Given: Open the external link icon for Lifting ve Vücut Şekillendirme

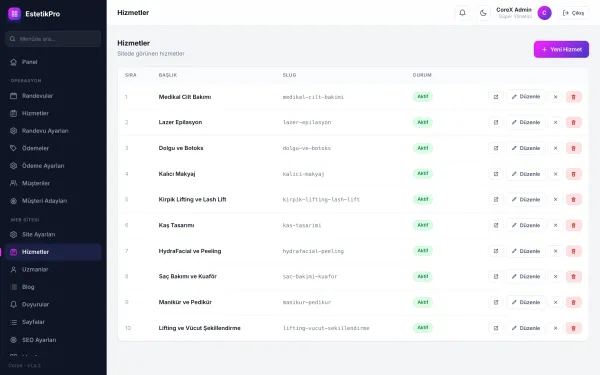Looking at the screenshot, I should pos(496,328).
